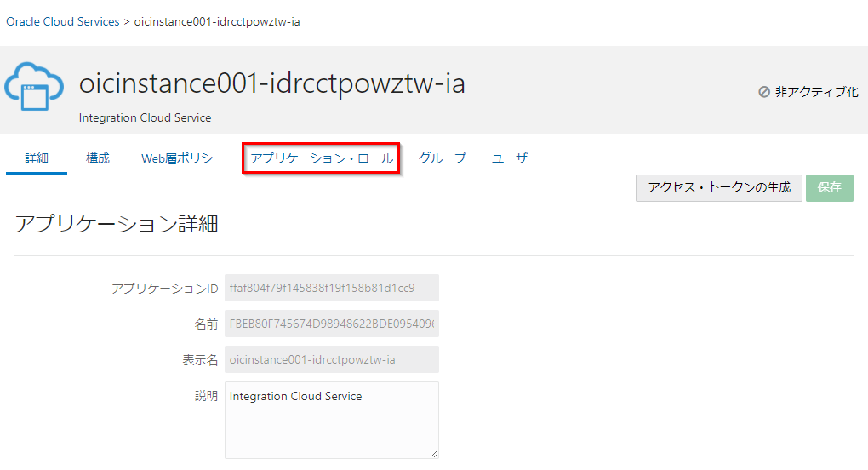Focus the 説明 description text area
Viewport: 868px width, 470px height.
coord(331,419)
